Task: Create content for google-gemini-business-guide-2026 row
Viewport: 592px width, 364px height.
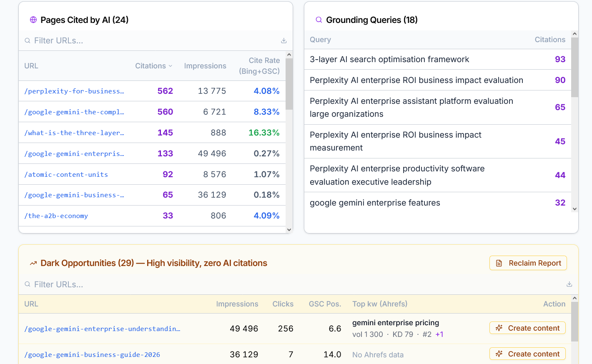Action: point(527,354)
